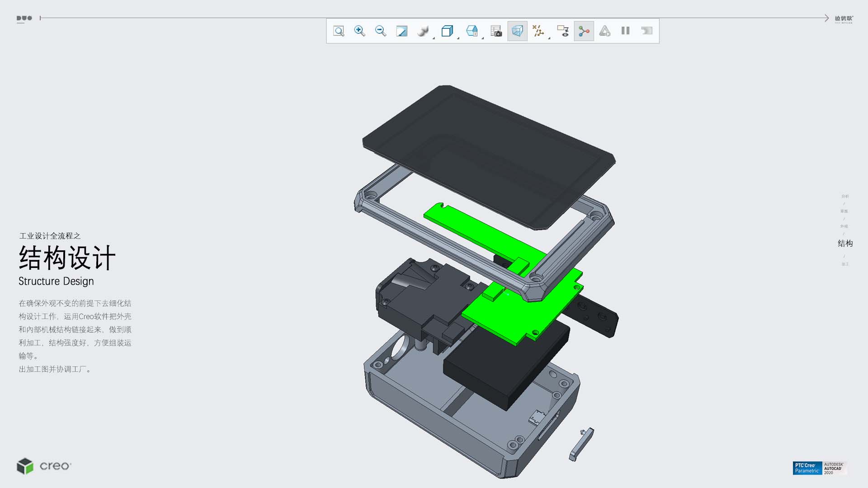This screenshot has width=868, height=488.
Task: Go to the 分析 step in side navigation
Action: 845,196
